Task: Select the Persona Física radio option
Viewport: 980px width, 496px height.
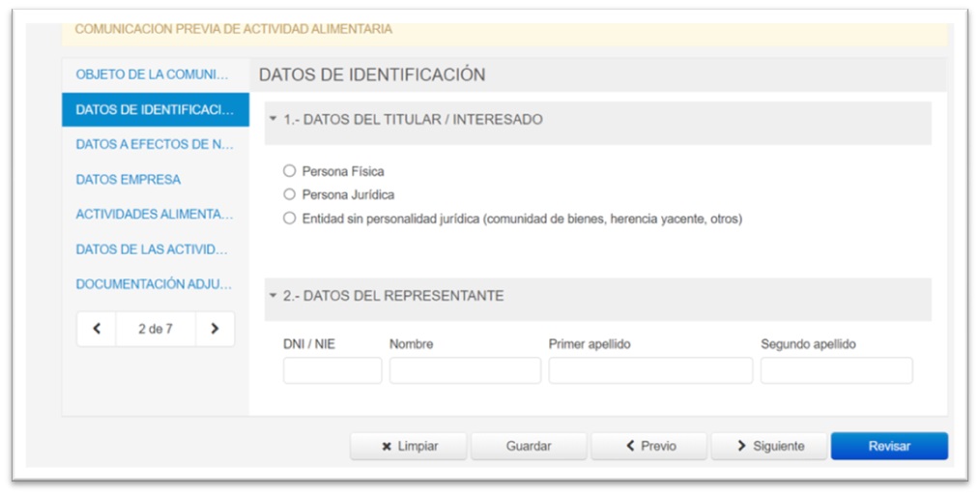Action: [289, 171]
